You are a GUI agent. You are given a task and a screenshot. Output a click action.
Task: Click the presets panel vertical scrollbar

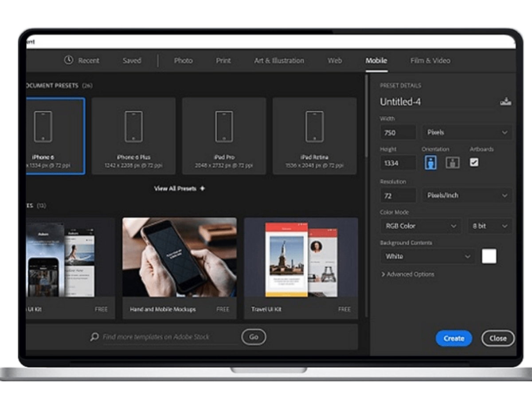[x=366, y=115]
